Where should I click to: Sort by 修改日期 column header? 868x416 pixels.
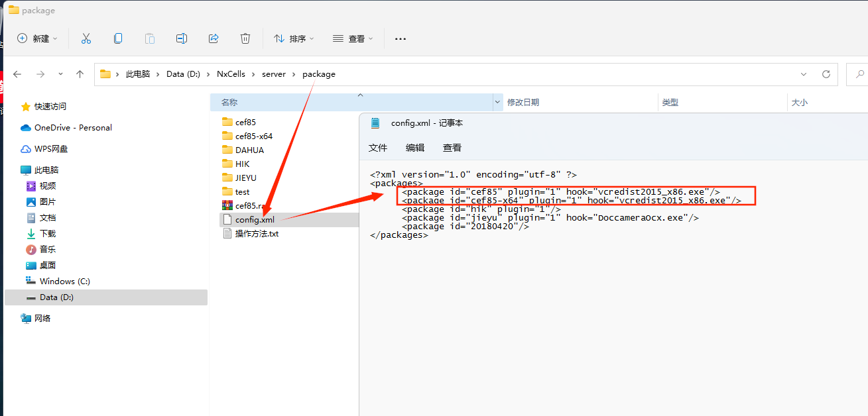pos(523,102)
